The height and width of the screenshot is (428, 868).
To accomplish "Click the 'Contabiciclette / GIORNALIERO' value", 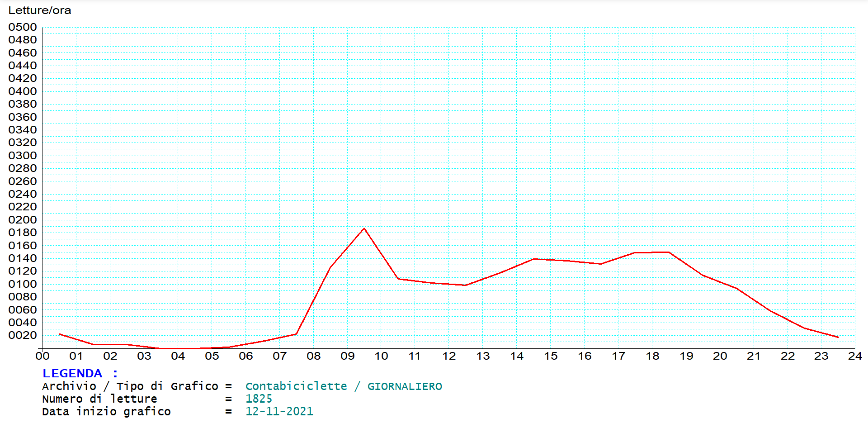I will tap(344, 386).
